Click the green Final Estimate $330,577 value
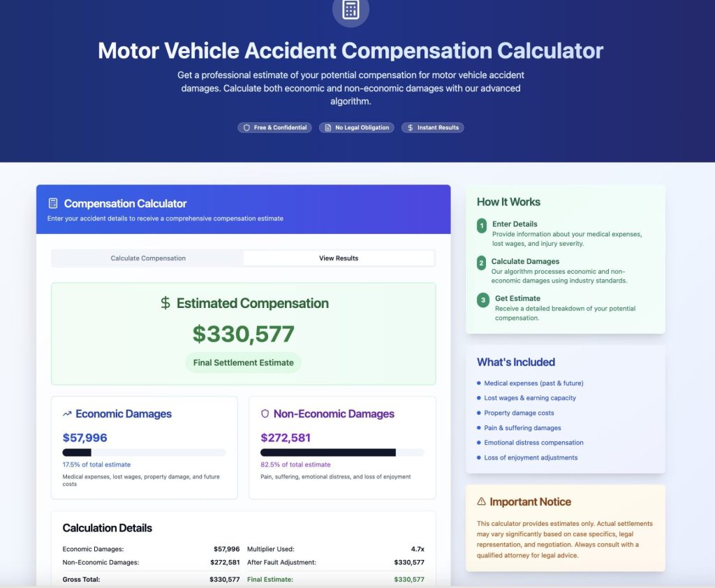This screenshot has width=715, height=588. click(409, 580)
